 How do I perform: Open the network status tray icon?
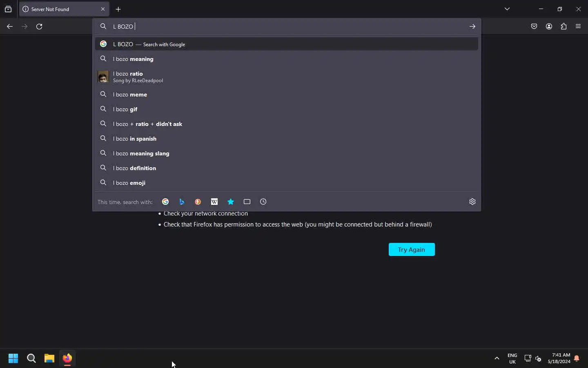tap(528, 359)
